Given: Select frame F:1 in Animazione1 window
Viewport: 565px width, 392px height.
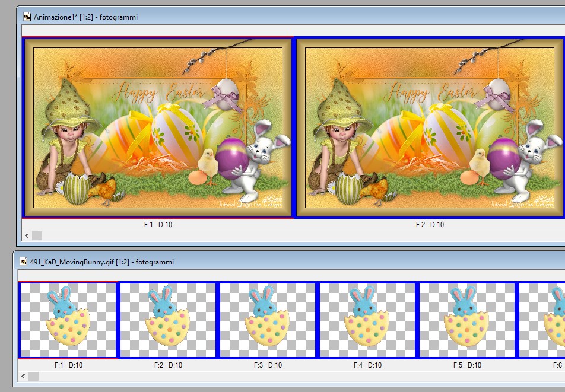Looking at the screenshot, I should click(x=158, y=128).
